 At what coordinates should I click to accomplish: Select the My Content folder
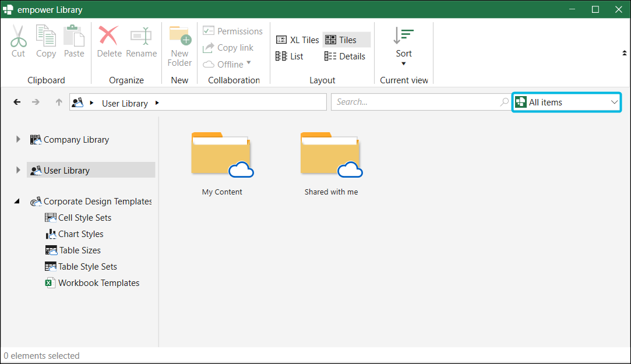(222, 164)
